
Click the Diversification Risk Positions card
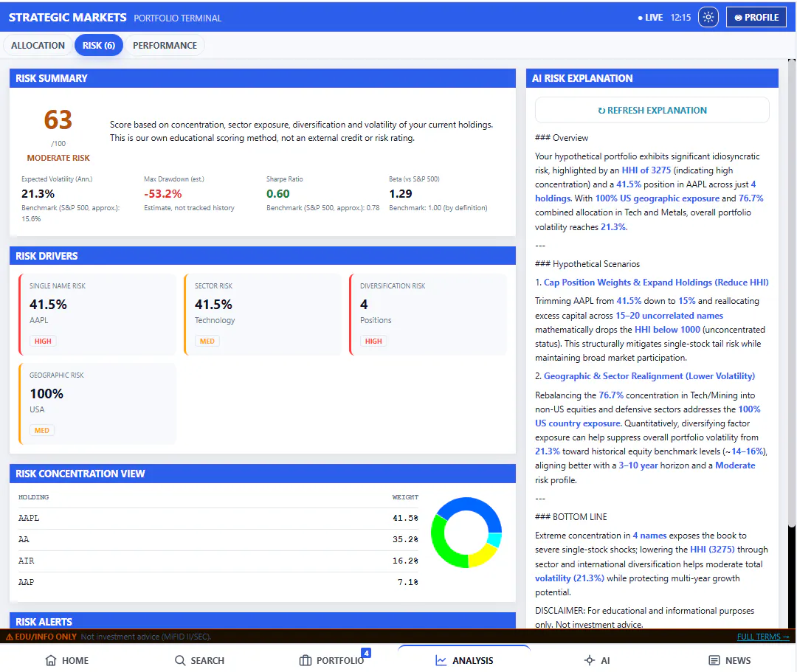(x=428, y=314)
